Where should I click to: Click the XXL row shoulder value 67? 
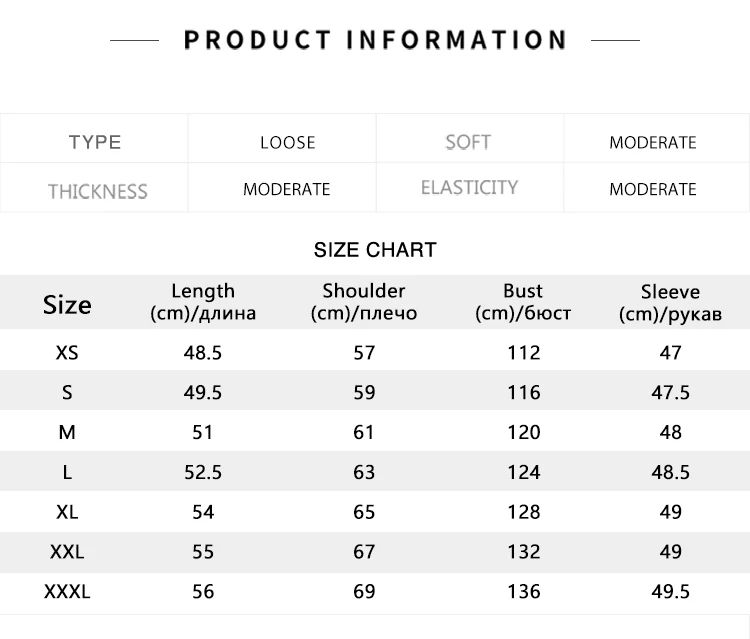pyautogui.click(x=364, y=552)
